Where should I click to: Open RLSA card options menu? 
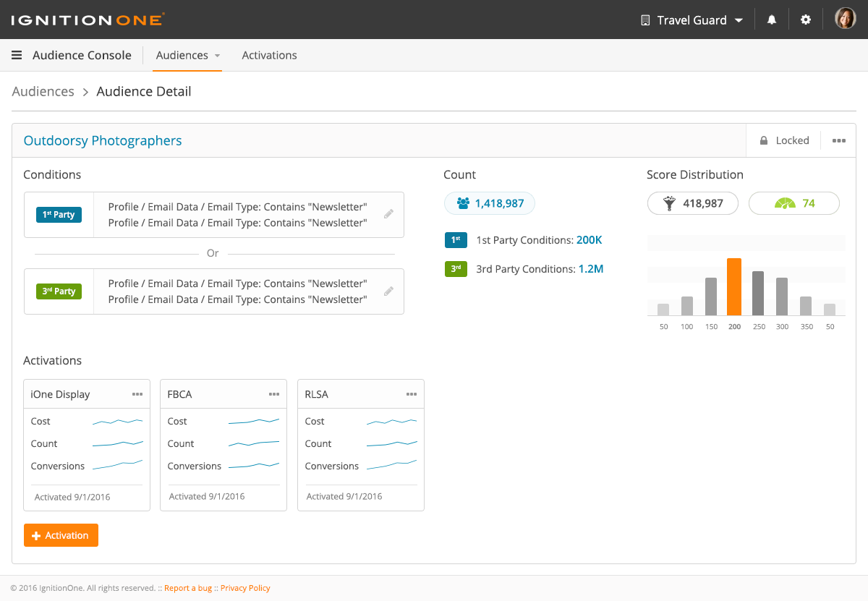[x=412, y=394]
